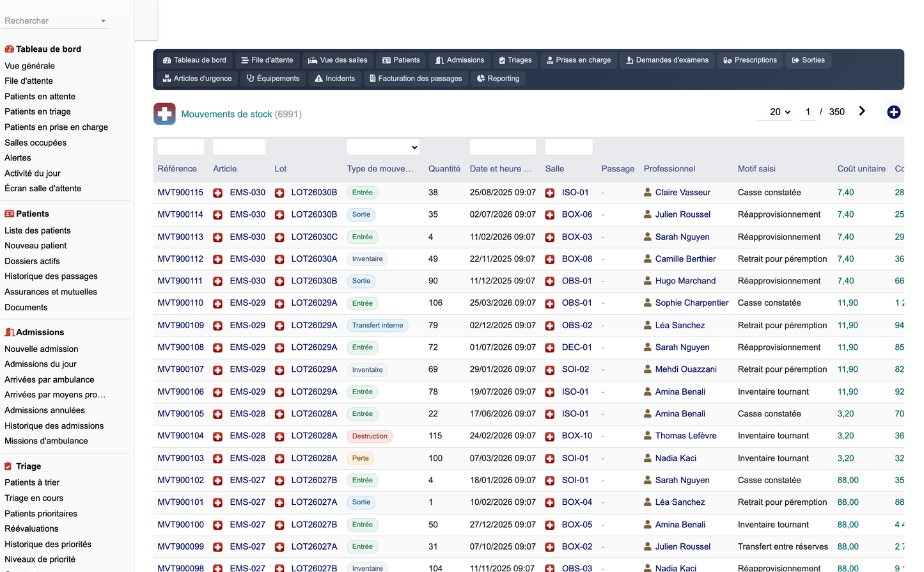Open the Vue des salles tab
The height and width of the screenshot is (572, 924).
pyautogui.click(x=338, y=60)
